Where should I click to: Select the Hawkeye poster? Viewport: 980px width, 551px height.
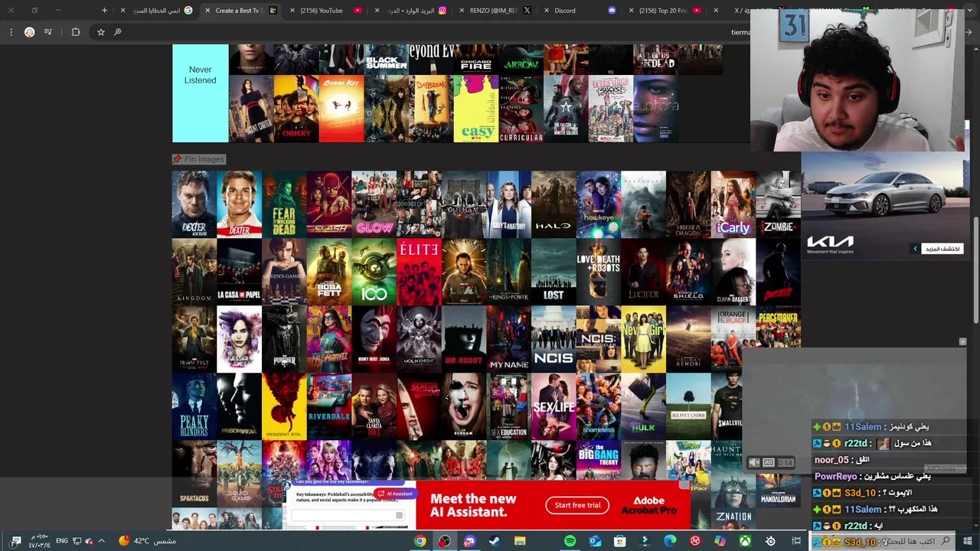599,204
